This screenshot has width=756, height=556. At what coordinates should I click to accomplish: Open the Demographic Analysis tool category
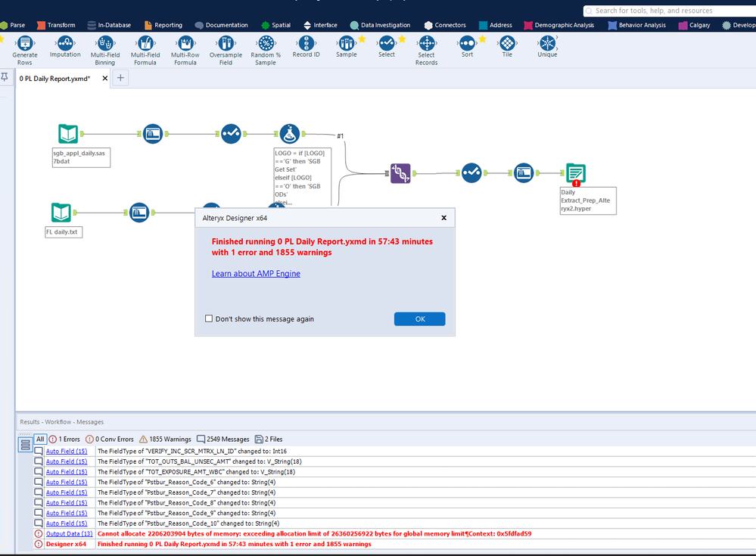[559, 25]
